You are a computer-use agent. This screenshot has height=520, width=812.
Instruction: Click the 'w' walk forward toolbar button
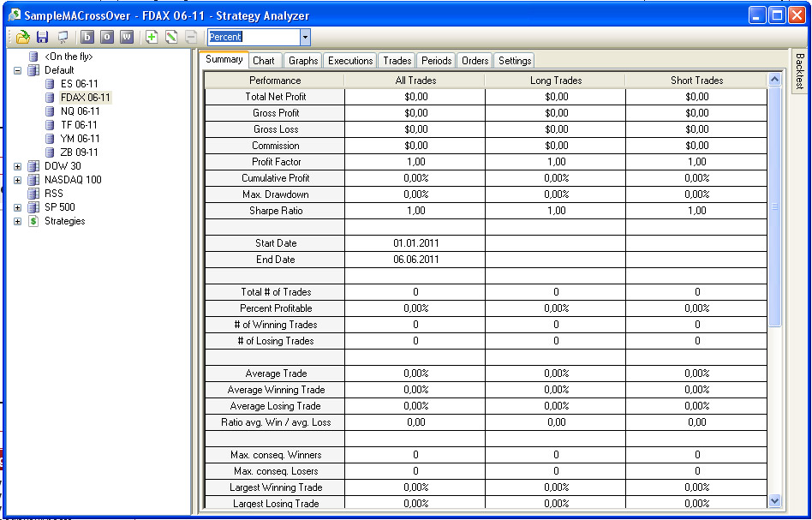click(127, 37)
